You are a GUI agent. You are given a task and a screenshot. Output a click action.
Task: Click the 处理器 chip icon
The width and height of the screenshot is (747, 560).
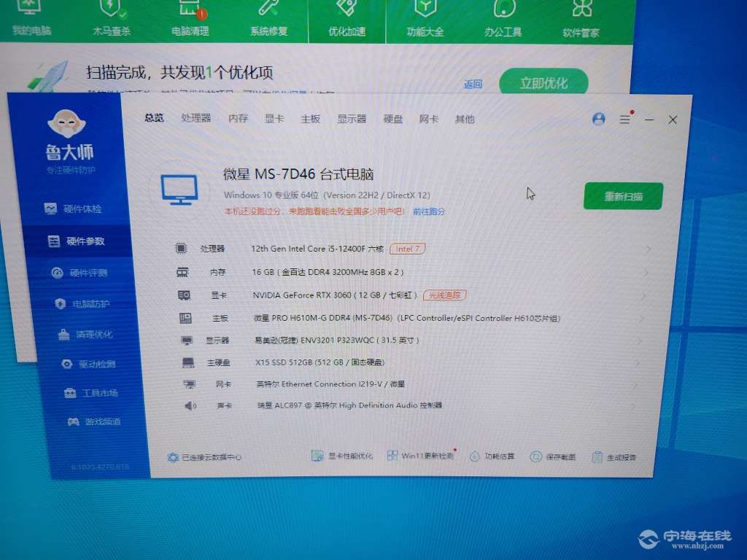(x=181, y=248)
